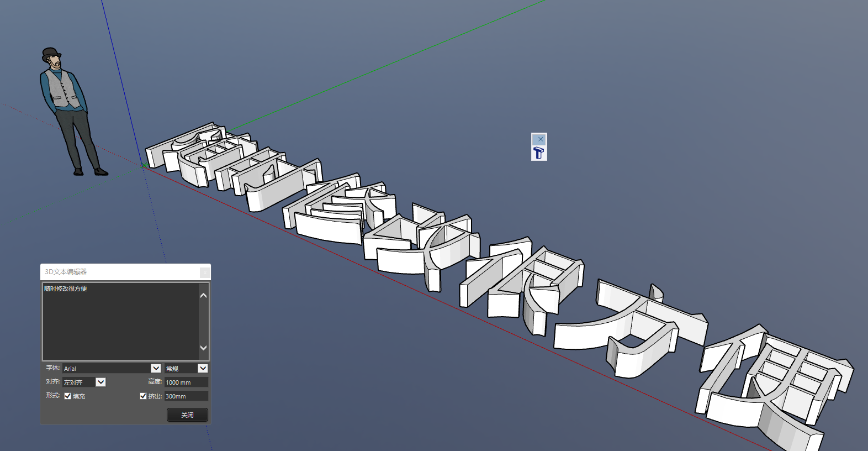Close the floating 3D text toolbar
Image resolution: width=868 pixels, height=451 pixels.
click(540, 139)
